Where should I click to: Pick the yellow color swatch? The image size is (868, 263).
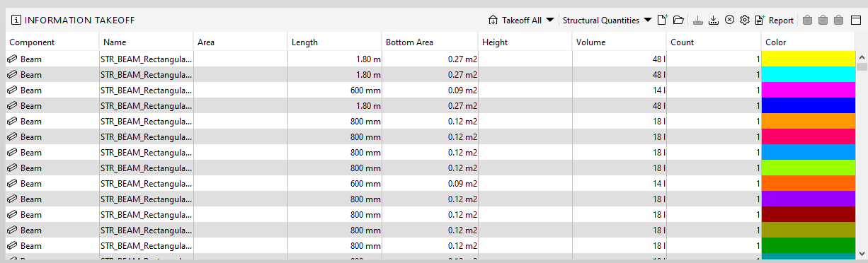tap(809, 59)
